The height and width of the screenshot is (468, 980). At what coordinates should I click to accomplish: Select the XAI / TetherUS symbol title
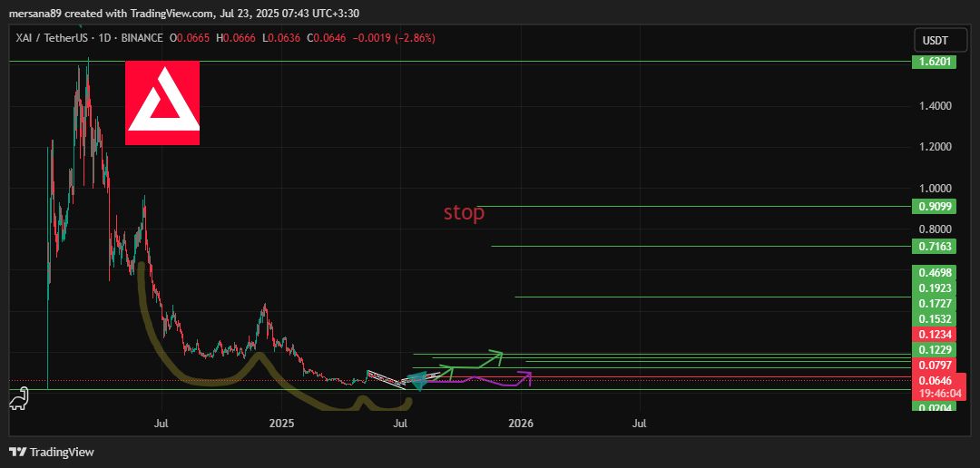pos(54,38)
